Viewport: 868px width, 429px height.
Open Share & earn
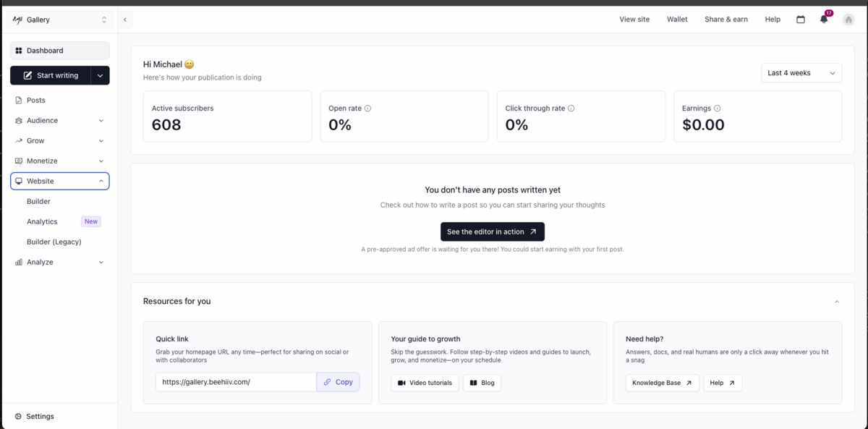click(x=726, y=20)
